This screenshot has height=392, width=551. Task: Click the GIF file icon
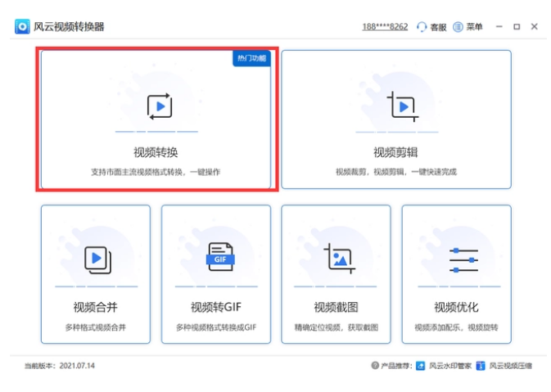[220, 257]
